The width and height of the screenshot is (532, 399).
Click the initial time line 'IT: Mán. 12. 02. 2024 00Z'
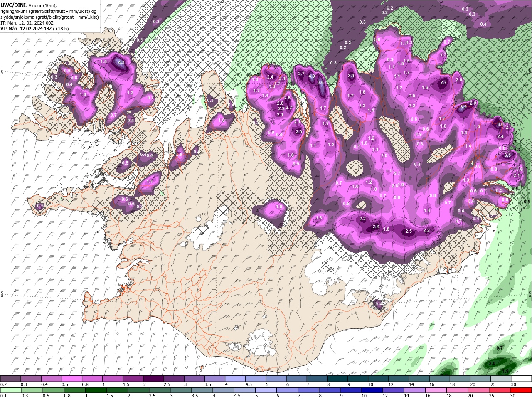click(x=27, y=23)
